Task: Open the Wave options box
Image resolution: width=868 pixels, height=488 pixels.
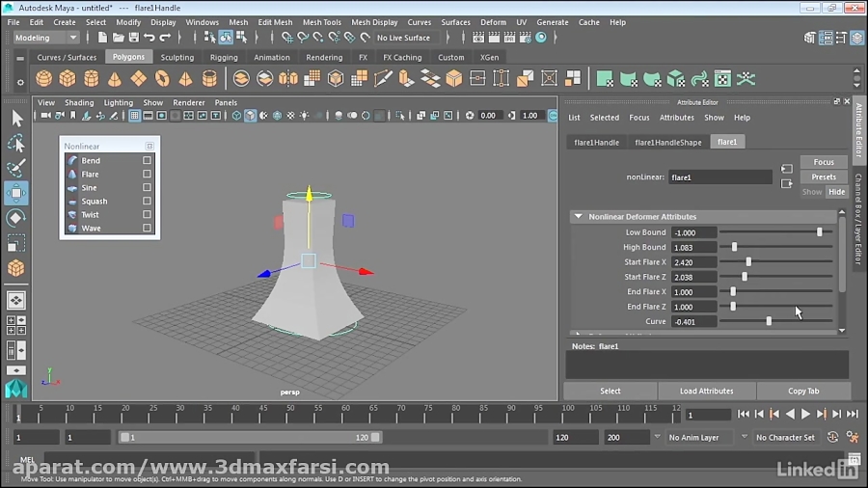Action: pyautogui.click(x=147, y=228)
